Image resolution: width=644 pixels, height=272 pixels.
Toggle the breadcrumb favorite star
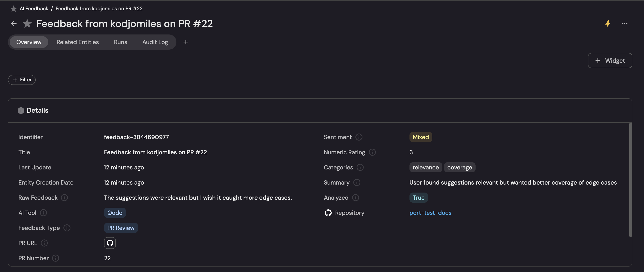tap(13, 9)
